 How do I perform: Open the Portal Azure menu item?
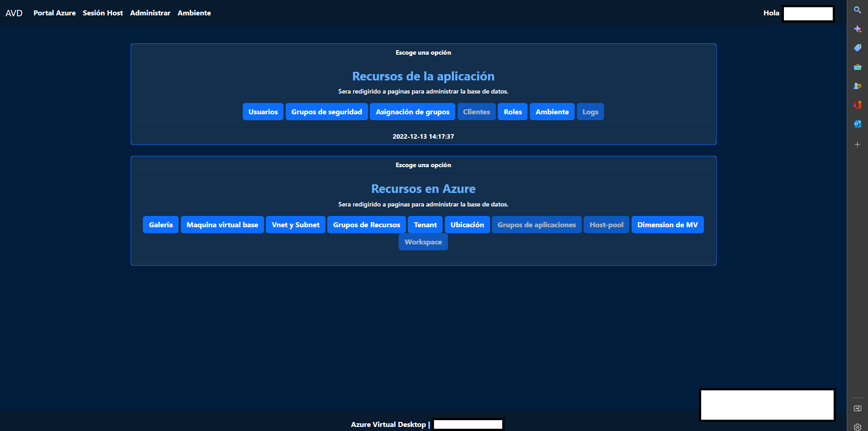click(54, 13)
